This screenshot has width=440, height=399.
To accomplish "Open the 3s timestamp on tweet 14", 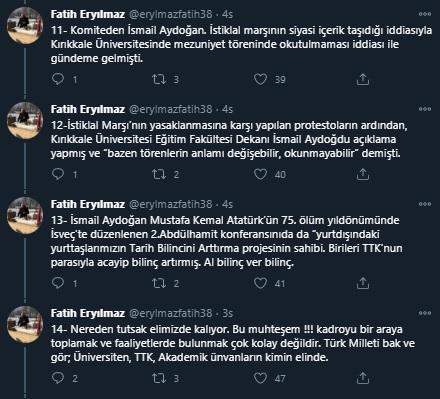I will pos(228,313).
